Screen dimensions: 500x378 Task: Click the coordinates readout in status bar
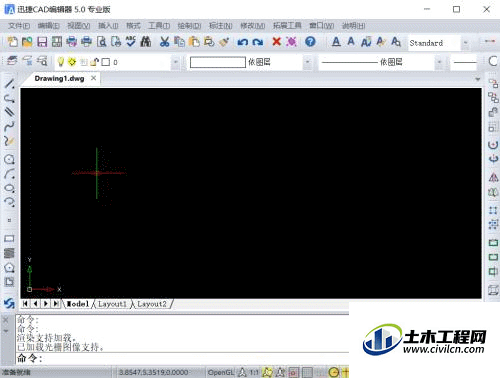click(154, 372)
